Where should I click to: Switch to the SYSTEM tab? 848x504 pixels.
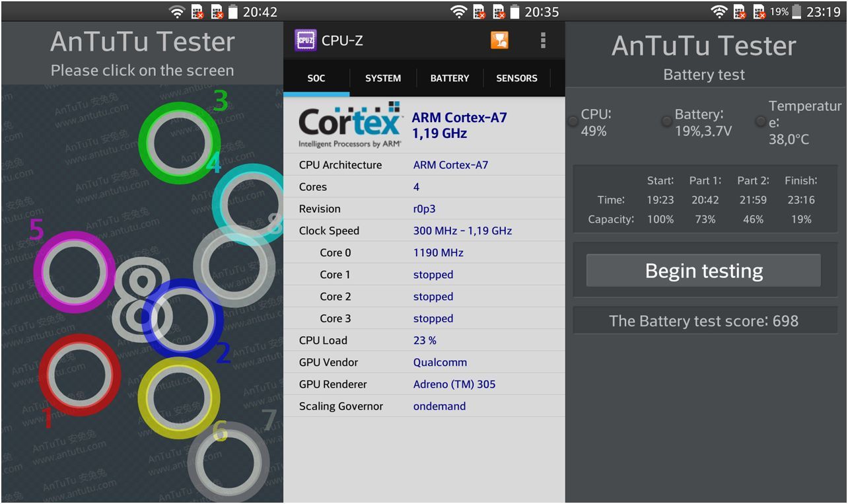click(383, 78)
